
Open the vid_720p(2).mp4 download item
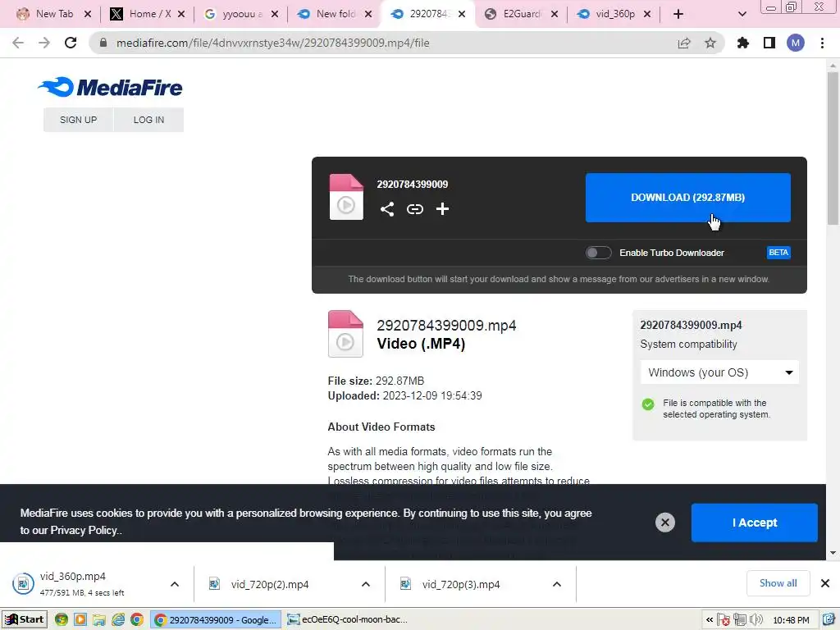pyautogui.click(x=269, y=584)
